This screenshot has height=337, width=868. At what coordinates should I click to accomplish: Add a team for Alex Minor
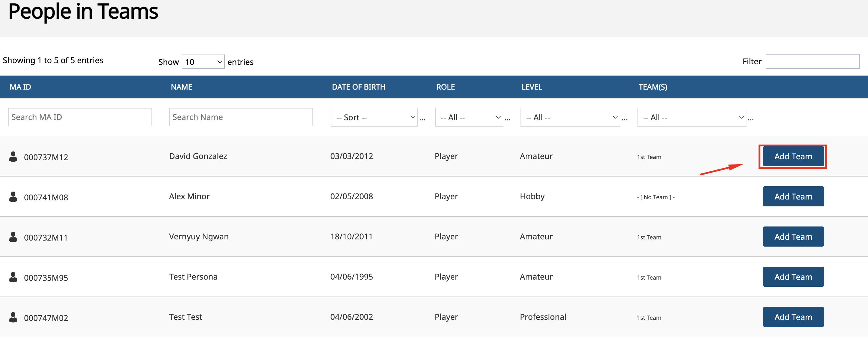[x=793, y=197]
